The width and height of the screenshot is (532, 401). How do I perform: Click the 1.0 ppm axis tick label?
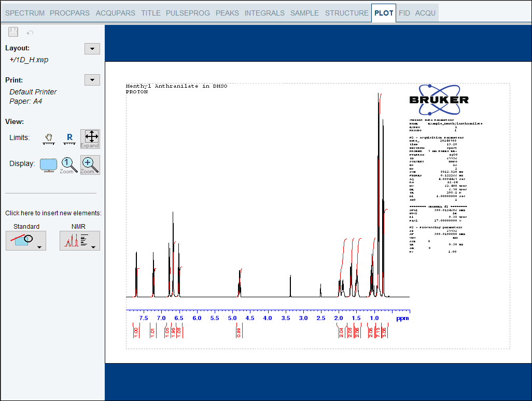[374, 318]
